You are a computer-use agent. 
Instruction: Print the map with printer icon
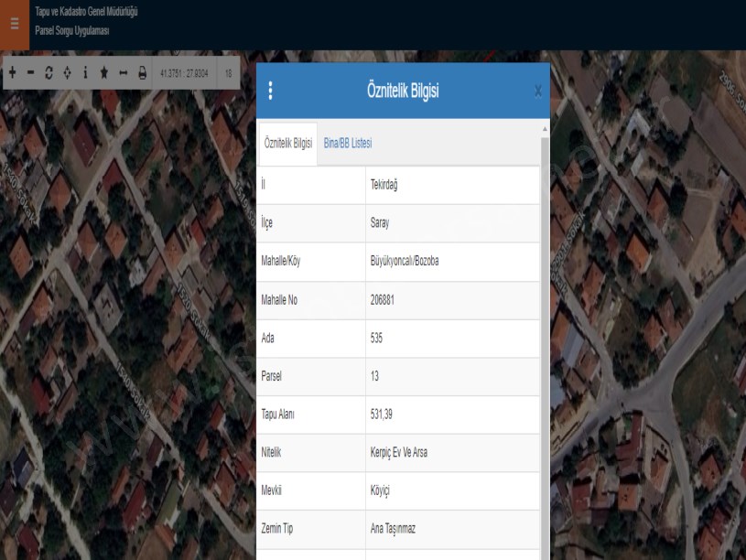[143, 73]
